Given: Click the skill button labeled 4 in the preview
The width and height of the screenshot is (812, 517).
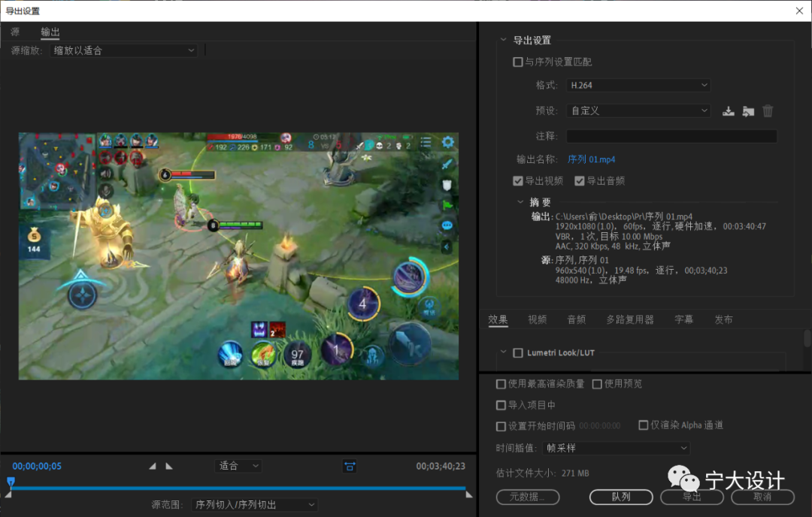Looking at the screenshot, I should tap(362, 304).
